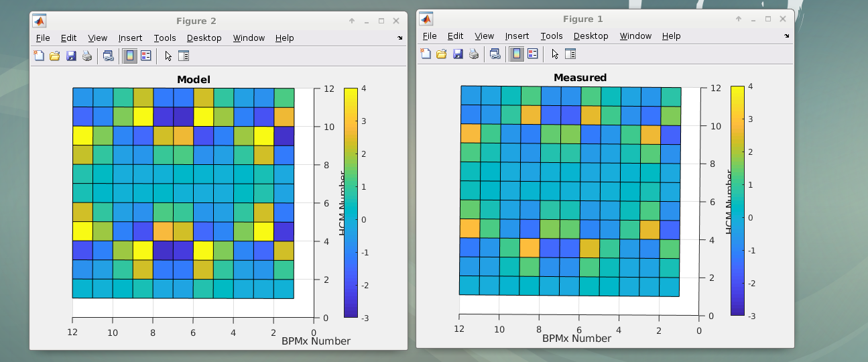Screen dimensions: 868x362
Task: Click the colorbar in the Model figure
Action: [x=351, y=202]
